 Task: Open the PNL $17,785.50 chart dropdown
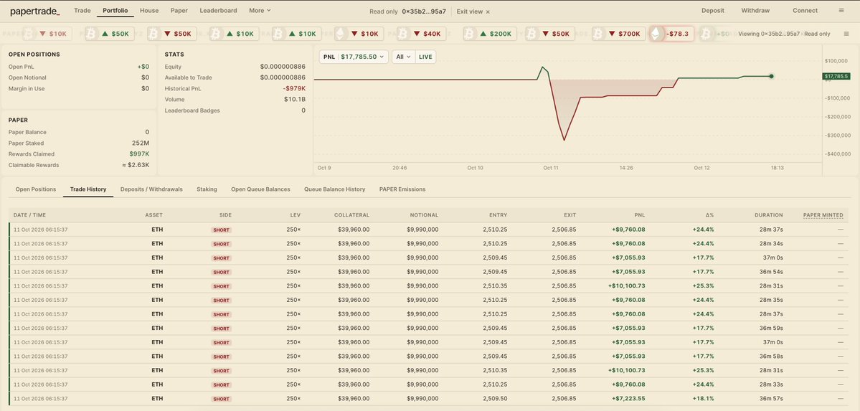[354, 57]
